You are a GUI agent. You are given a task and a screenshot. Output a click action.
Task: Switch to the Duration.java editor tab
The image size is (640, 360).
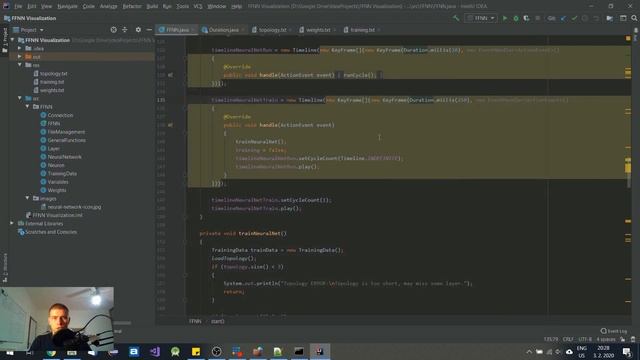[x=223, y=30]
